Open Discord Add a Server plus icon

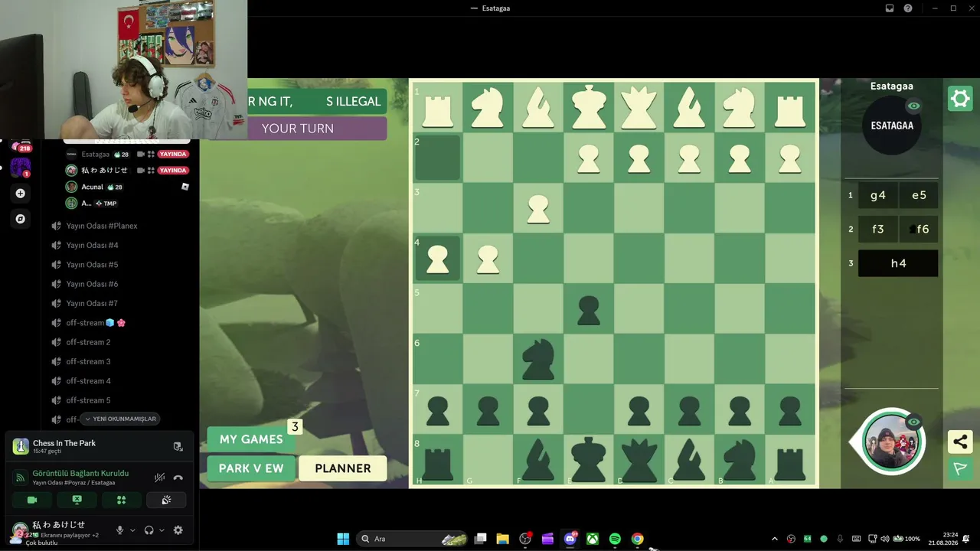[21, 194]
